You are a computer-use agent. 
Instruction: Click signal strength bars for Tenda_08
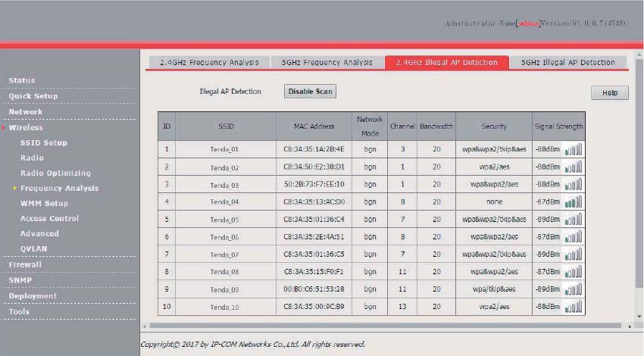click(x=574, y=272)
